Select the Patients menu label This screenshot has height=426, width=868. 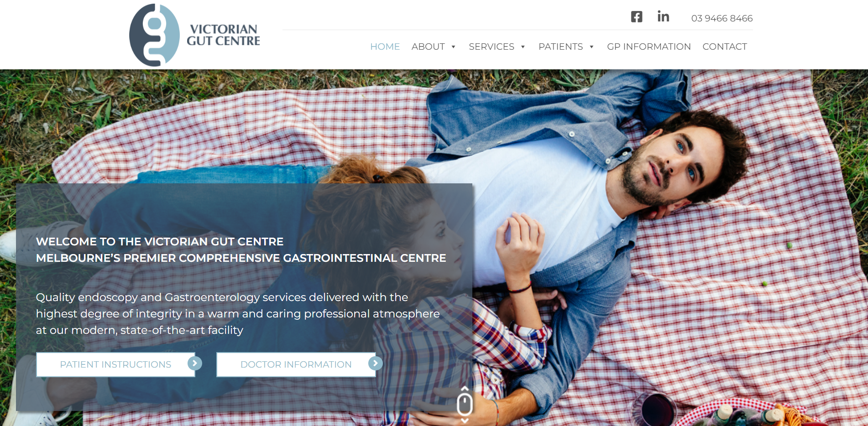(x=560, y=47)
